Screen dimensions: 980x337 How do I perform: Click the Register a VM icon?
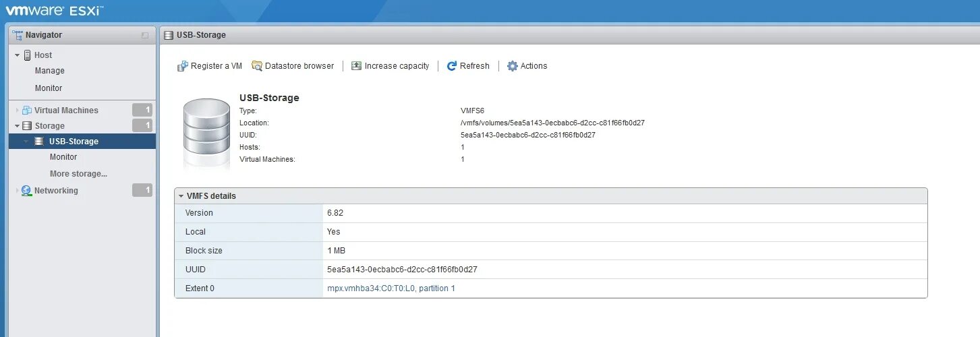[x=182, y=66]
